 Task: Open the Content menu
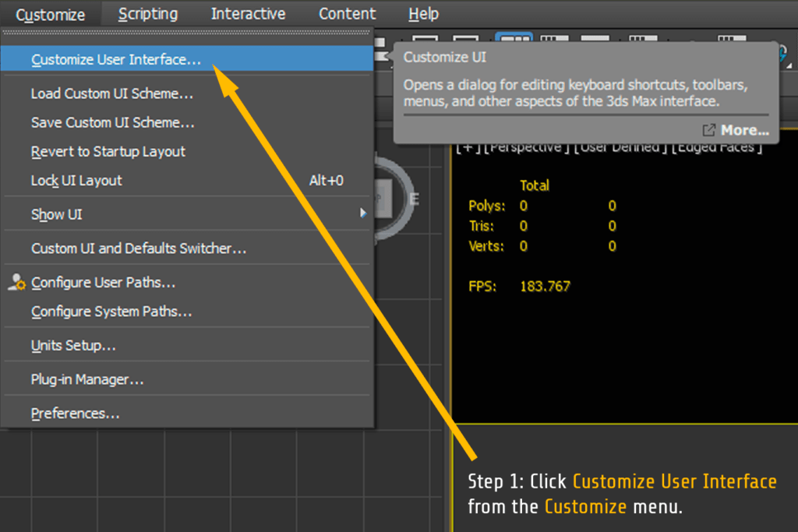pyautogui.click(x=347, y=14)
